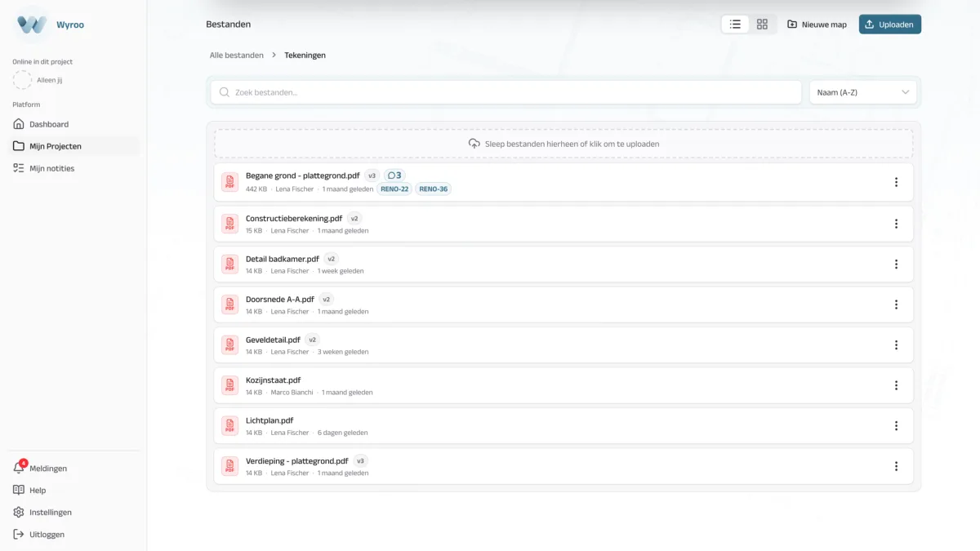The width and height of the screenshot is (980, 551).
Task: Click the PDF icon of Lichtplan.pdf
Action: pyautogui.click(x=230, y=425)
